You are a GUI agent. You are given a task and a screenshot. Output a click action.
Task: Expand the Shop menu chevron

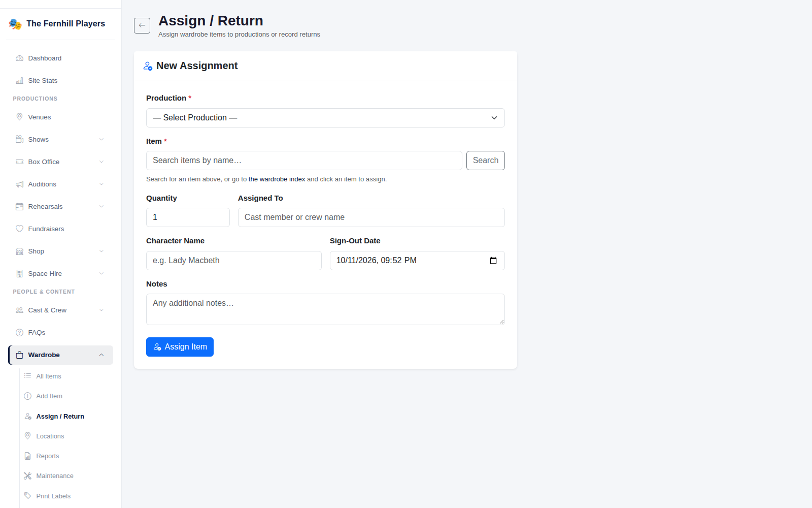click(x=101, y=251)
